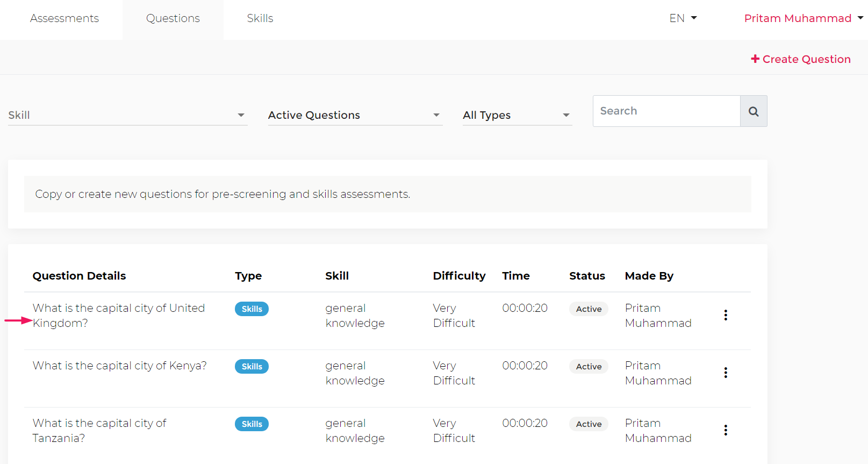
Task: Open the UK question's three-dot menu
Action: click(726, 315)
